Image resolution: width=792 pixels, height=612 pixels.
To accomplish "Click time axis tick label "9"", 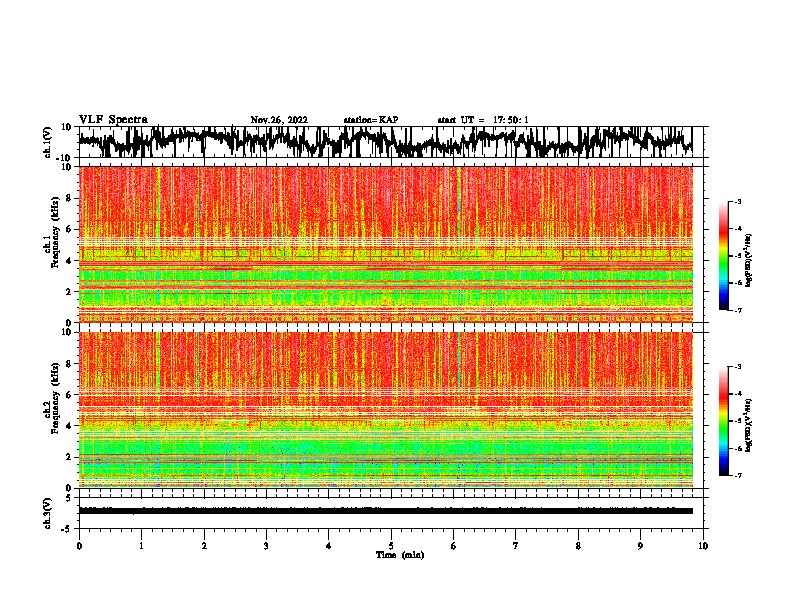I will click(640, 546).
